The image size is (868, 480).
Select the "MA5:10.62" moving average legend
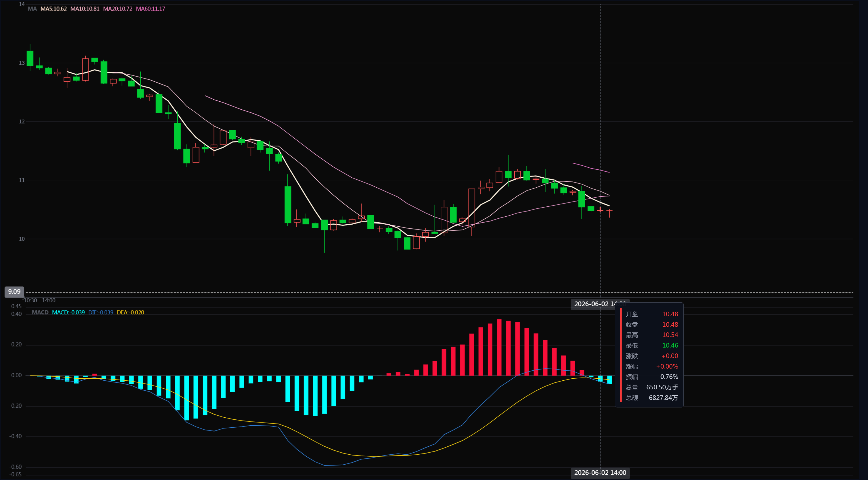[54, 9]
